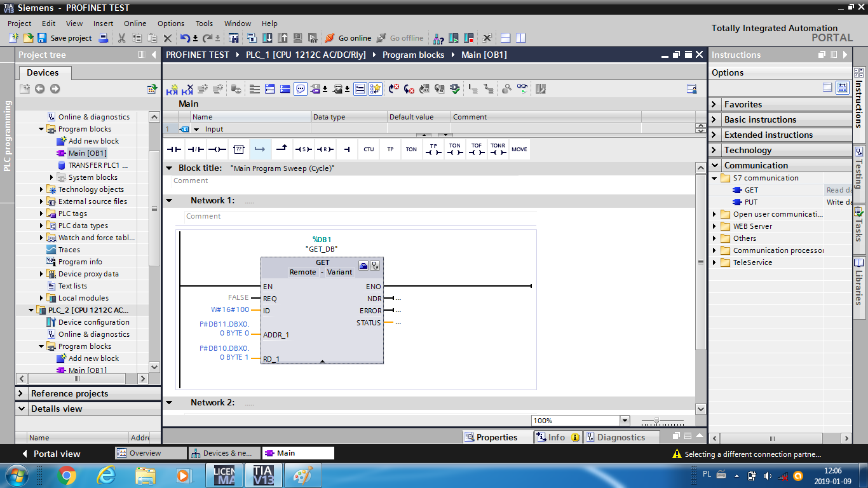Viewport: 868px width, 488px height.
Task: Switch to Portal view
Action: tap(51, 454)
